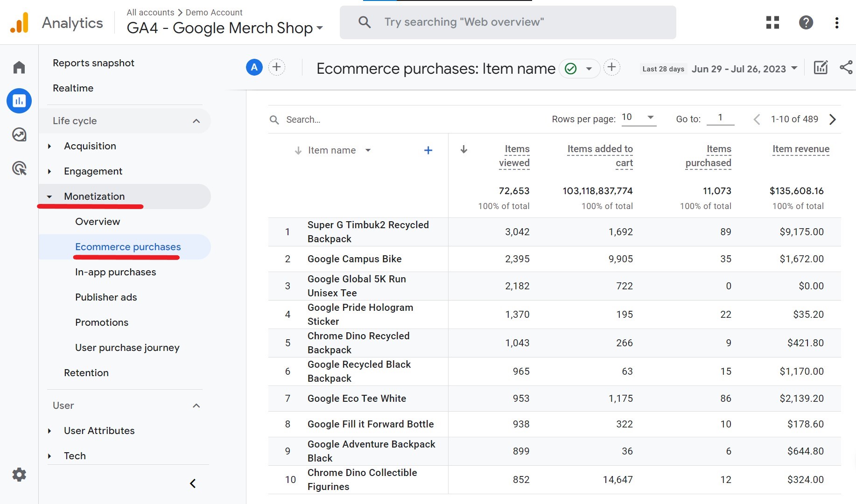Viewport: 856px width, 504px height.
Task: Open Realtime report
Action: click(73, 88)
